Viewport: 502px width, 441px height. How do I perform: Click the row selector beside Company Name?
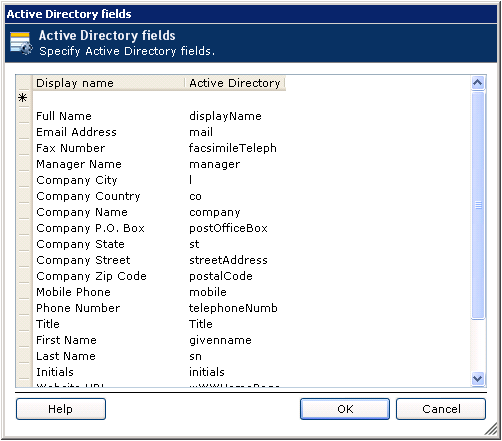[24, 211]
